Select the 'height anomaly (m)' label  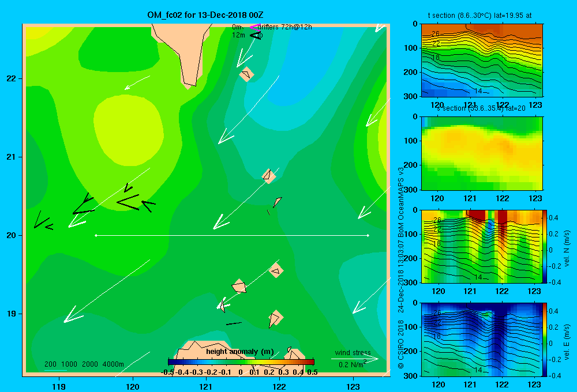coord(239,352)
